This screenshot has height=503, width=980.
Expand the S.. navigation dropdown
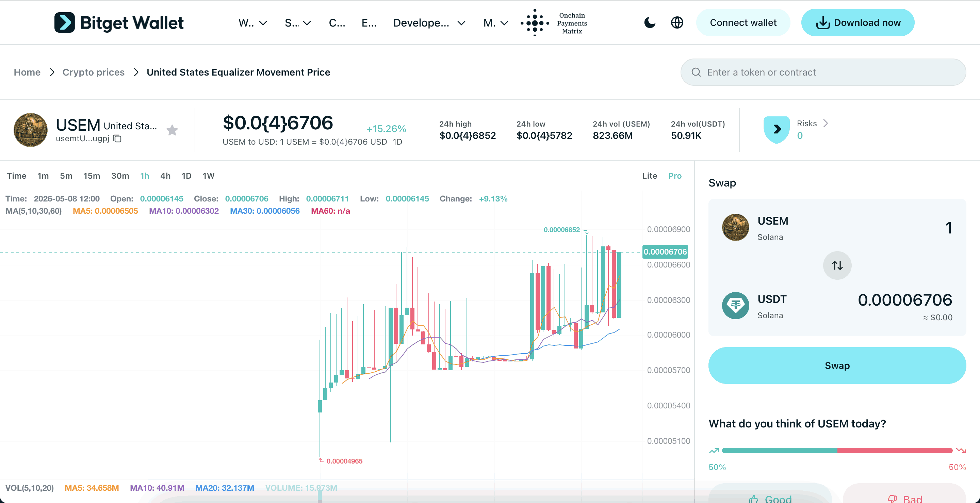click(298, 23)
